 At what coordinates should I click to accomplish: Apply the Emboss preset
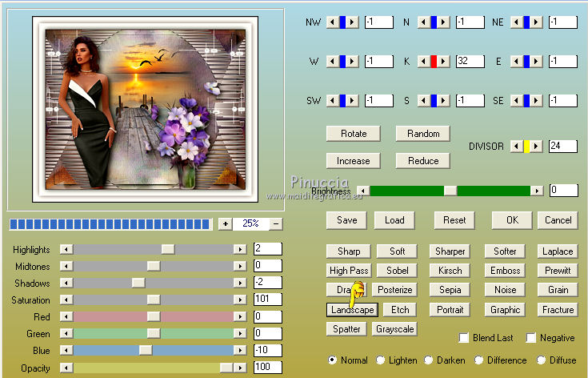[x=505, y=270]
